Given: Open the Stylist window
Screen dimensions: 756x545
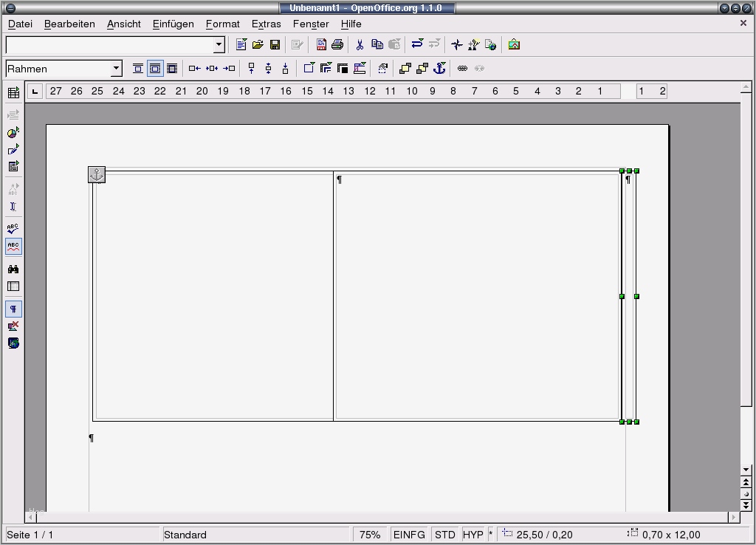Looking at the screenshot, I should [x=473, y=45].
